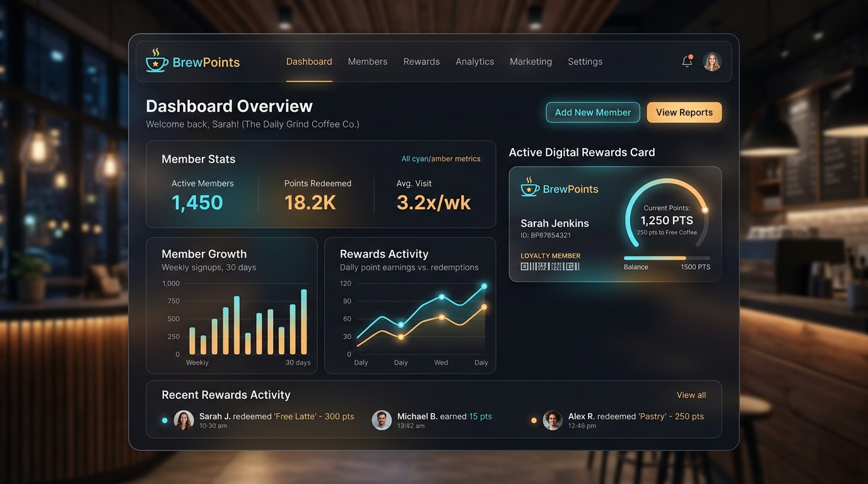Click the barcode on the rewards card

550,267
